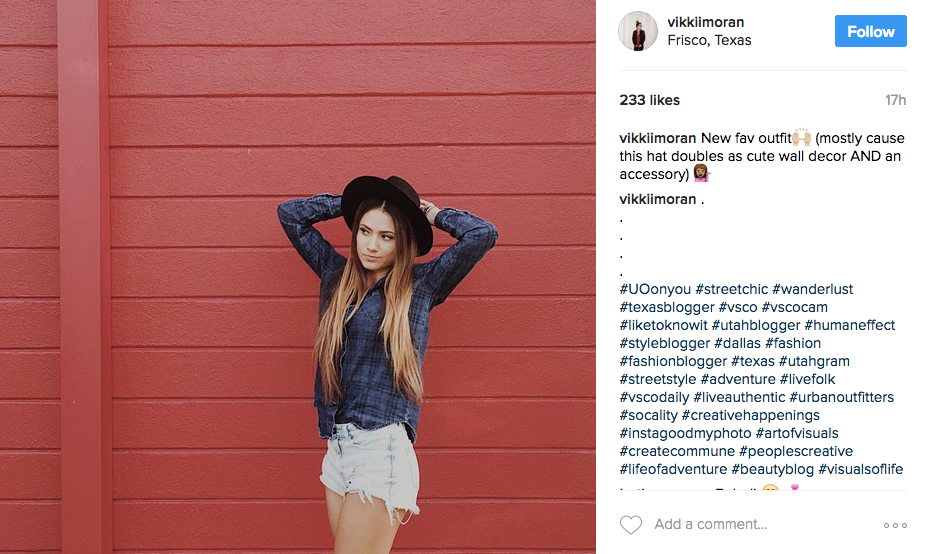Open the #creativehappenings hashtag
Viewport: 926px width, 554px height.
[x=751, y=415]
